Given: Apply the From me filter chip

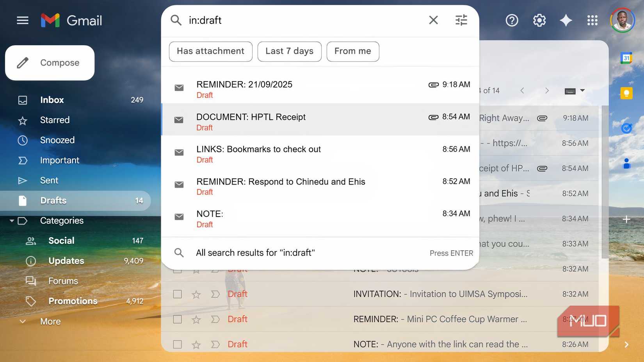Looking at the screenshot, I should pos(353,51).
